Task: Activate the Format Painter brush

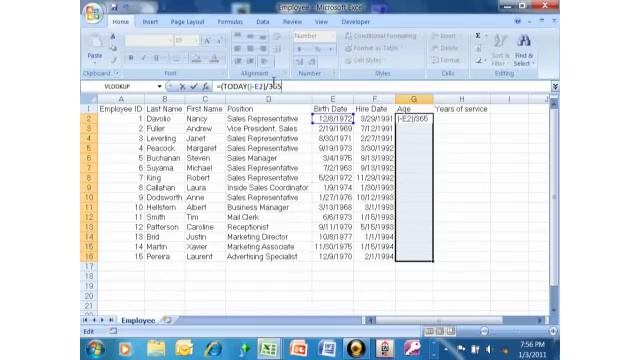Action: (113, 60)
